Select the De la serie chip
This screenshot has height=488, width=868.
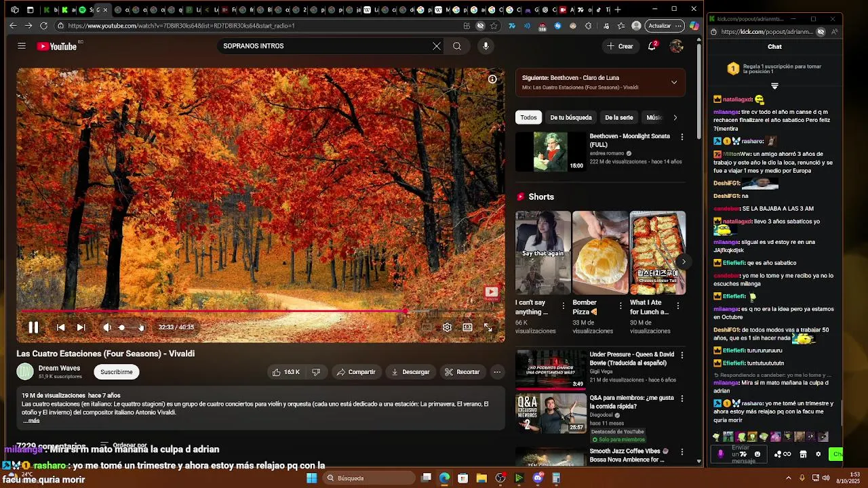tap(618, 117)
